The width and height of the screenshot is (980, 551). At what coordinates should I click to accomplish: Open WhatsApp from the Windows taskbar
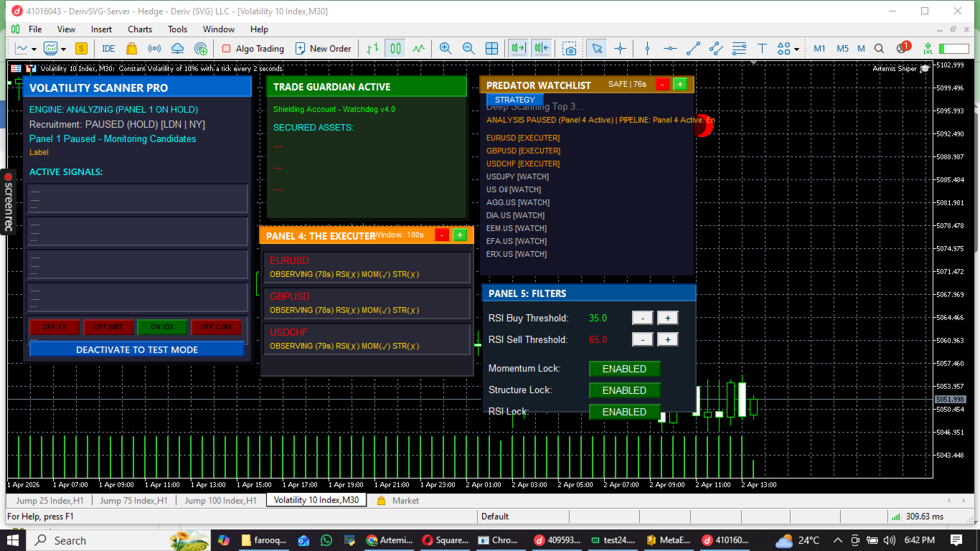coord(326,540)
